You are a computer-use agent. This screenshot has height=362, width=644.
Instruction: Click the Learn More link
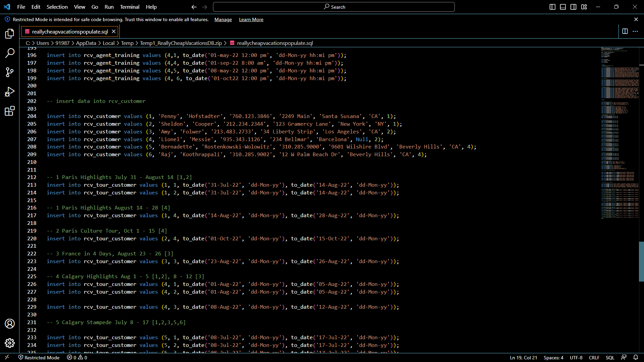click(251, 19)
